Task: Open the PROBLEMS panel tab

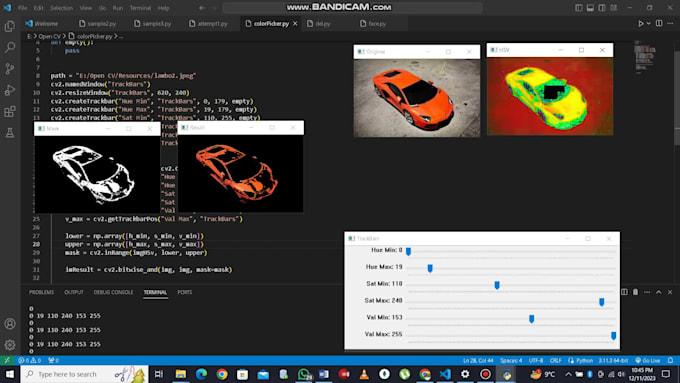Action: point(42,292)
